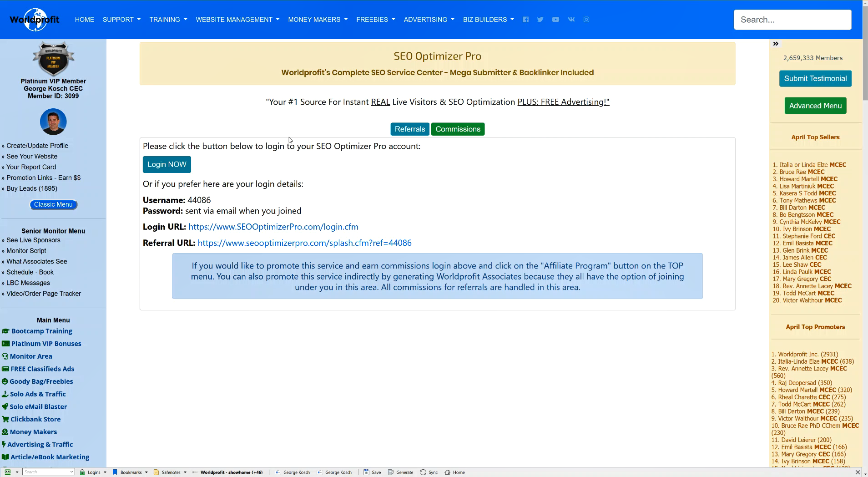Image resolution: width=868 pixels, height=477 pixels.
Task: Open Create/Update Profile link
Action: [x=37, y=146]
